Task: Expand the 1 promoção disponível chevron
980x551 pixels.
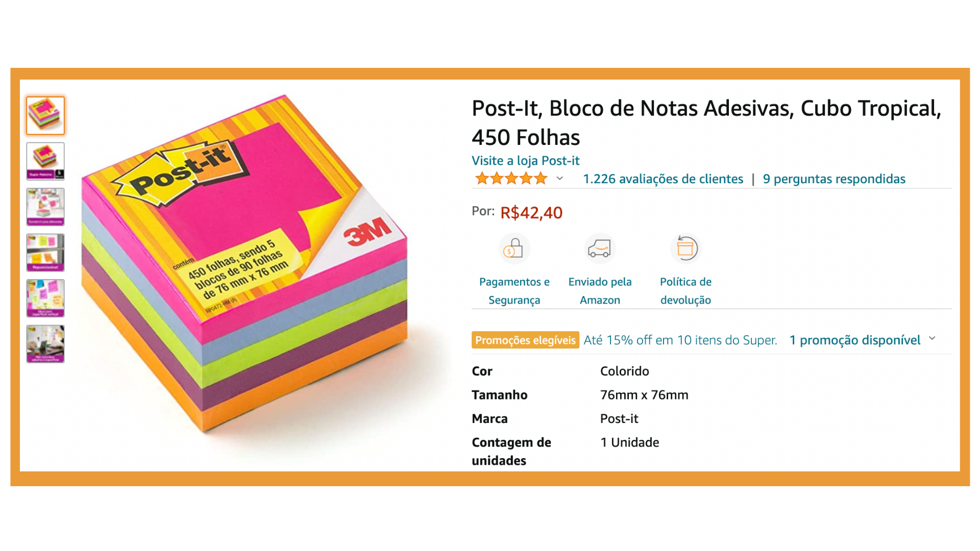Action: pyautogui.click(x=932, y=339)
